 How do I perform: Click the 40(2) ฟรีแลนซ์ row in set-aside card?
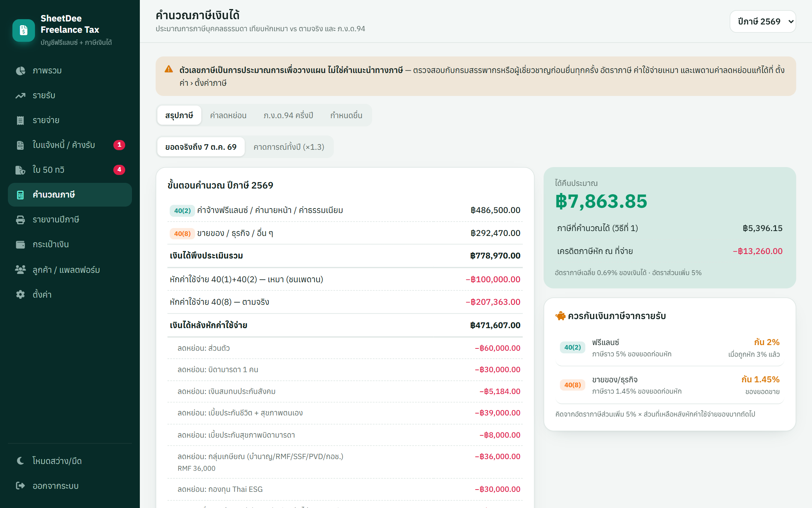pyautogui.click(x=670, y=348)
